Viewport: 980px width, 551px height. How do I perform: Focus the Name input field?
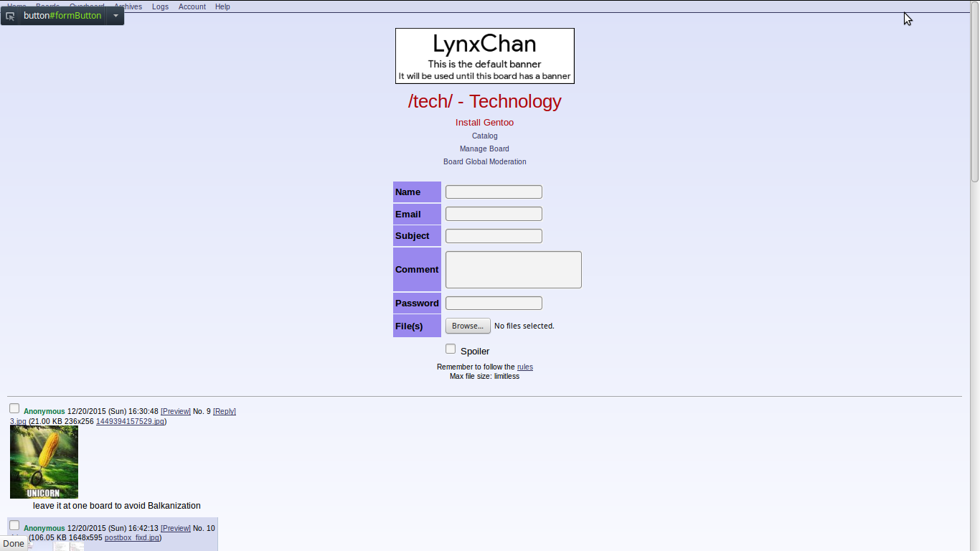[x=494, y=192]
